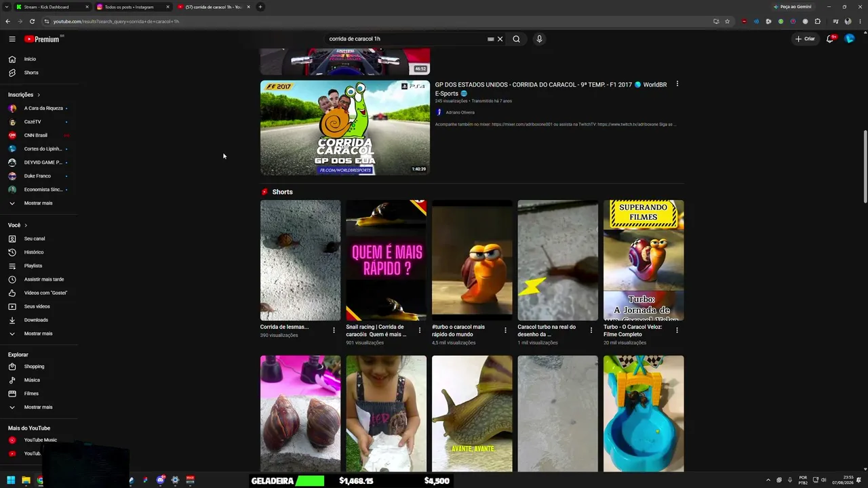Show more subscriptions with Mostrar mais

coord(39,203)
